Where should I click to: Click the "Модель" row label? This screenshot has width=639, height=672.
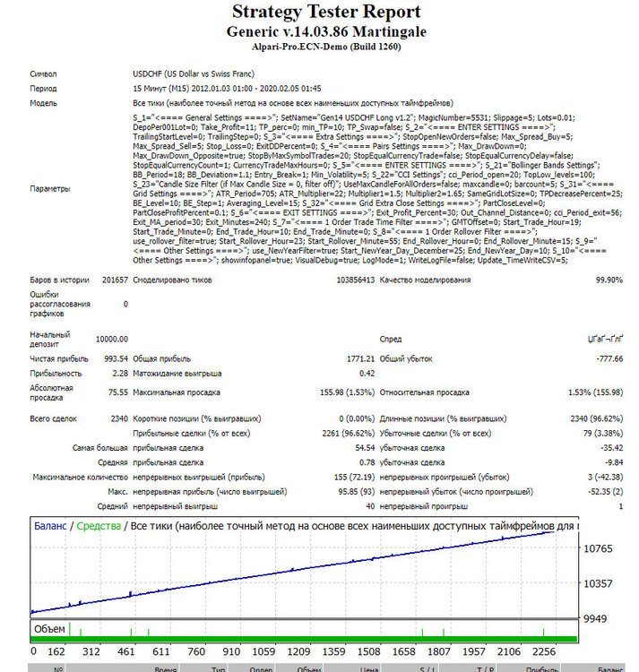[43, 103]
